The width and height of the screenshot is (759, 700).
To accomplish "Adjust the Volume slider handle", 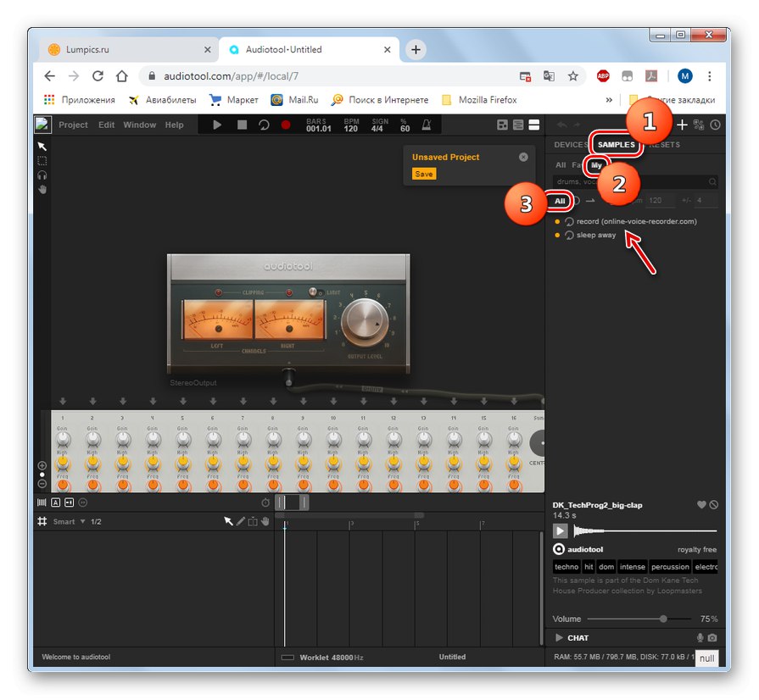I will pyautogui.click(x=663, y=619).
